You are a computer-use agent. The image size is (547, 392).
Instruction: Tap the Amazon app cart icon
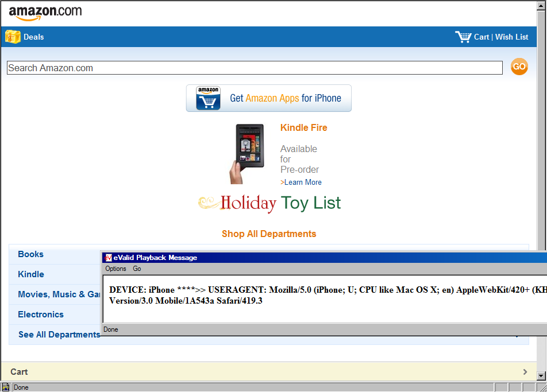(208, 98)
